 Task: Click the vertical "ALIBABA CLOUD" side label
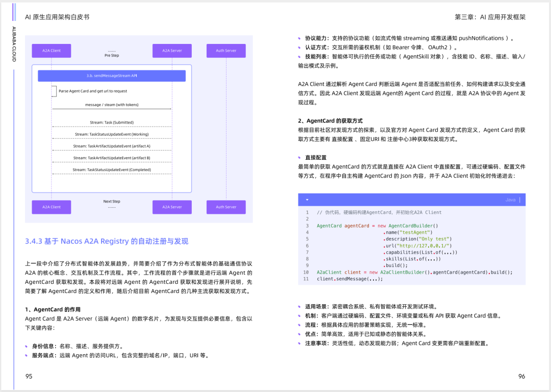coord(14,44)
